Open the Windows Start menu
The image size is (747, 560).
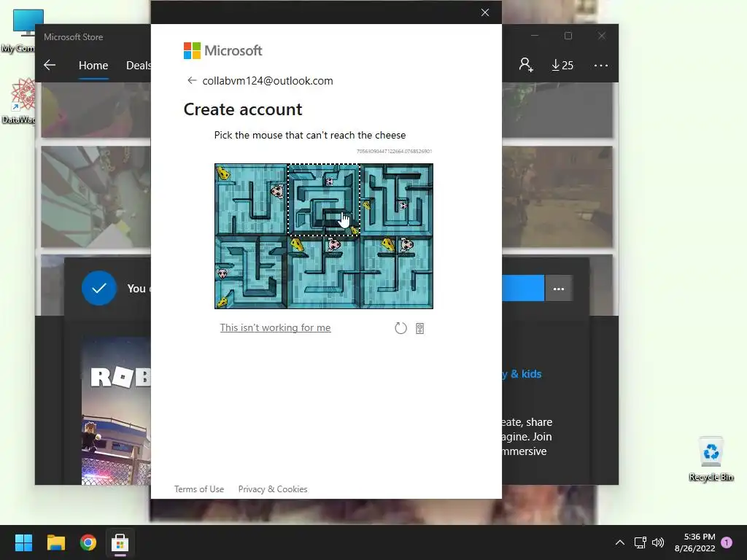pyautogui.click(x=23, y=542)
